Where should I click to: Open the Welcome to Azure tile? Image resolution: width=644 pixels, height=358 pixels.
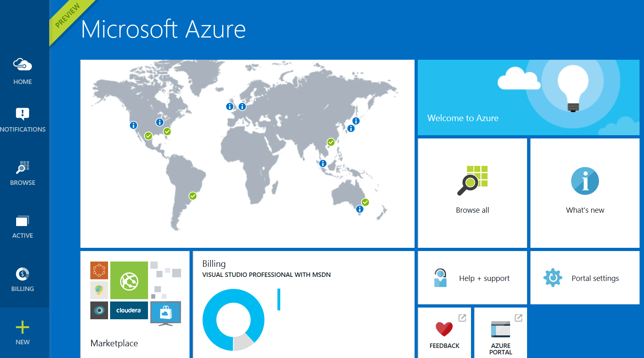tap(529, 97)
